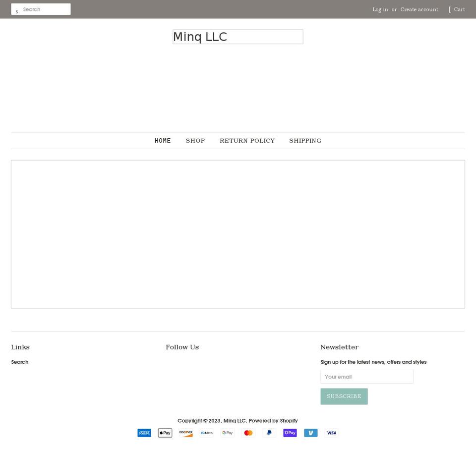This screenshot has width=476, height=450.
Task: Click the Create account link
Action: coord(419,9)
